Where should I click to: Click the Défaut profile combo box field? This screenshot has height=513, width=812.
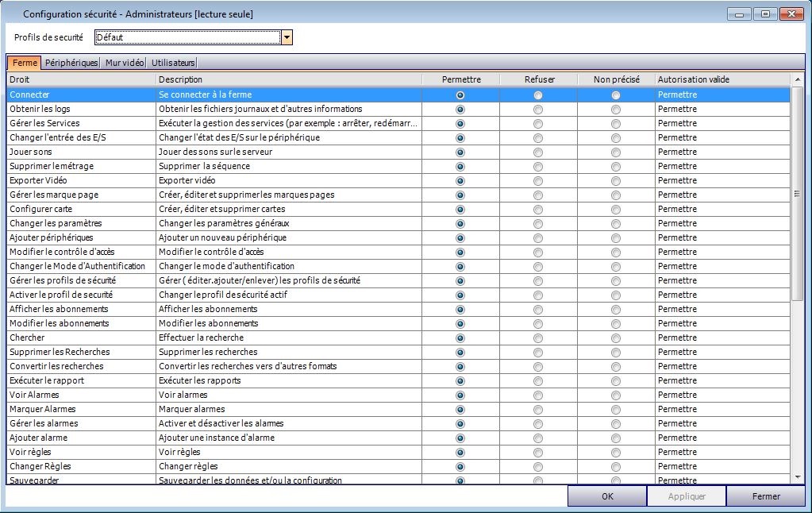188,37
